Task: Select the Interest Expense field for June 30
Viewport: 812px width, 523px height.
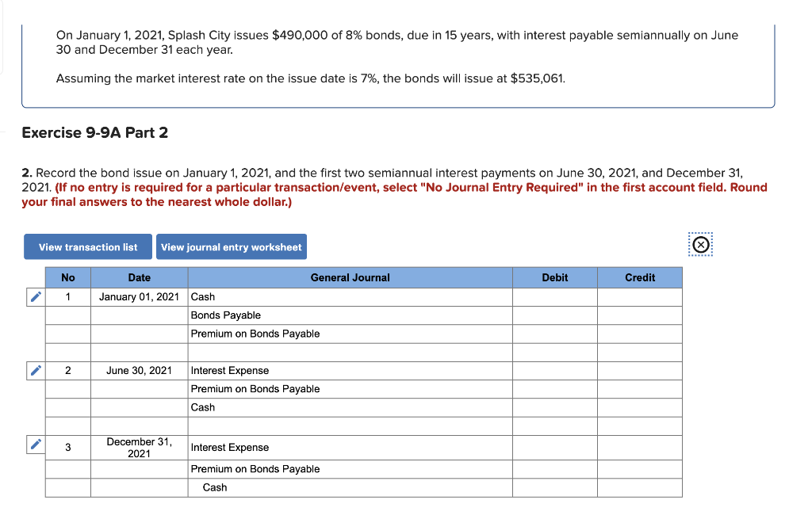Action: (x=349, y=370)
